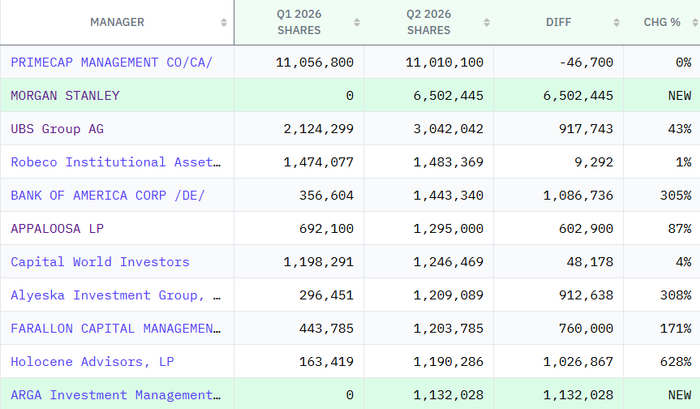Open Capital World Investors link
700x409 pixels.
pos(100,262)
